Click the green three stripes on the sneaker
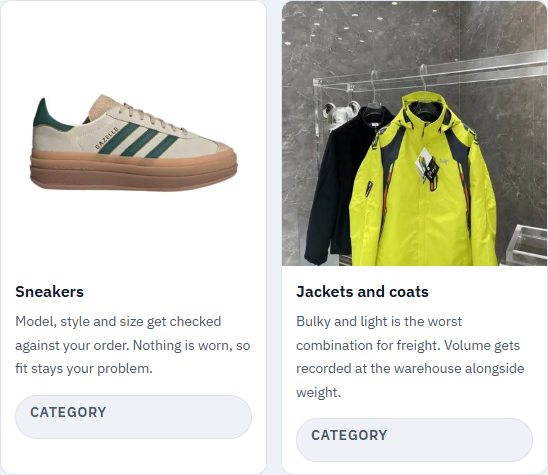Screen dimensions: 548x475 click(138, 141)
